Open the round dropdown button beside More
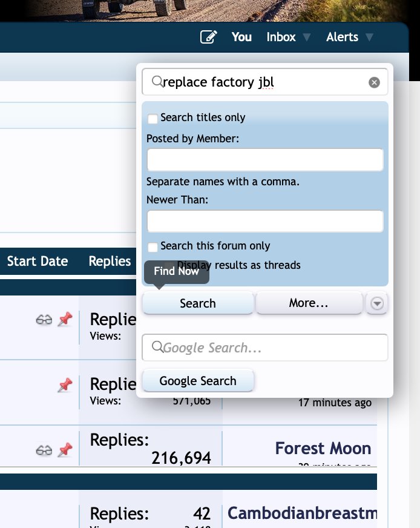 tap(377, 303)
